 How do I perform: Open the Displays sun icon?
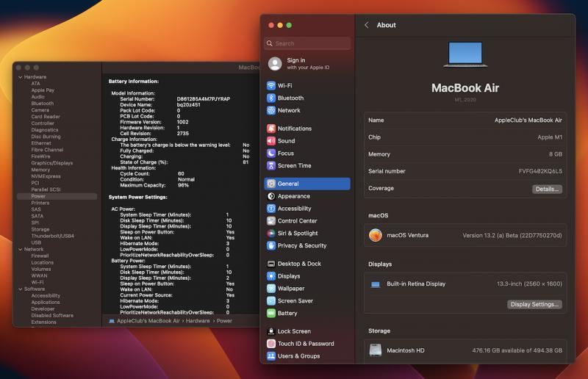(270, 276)
